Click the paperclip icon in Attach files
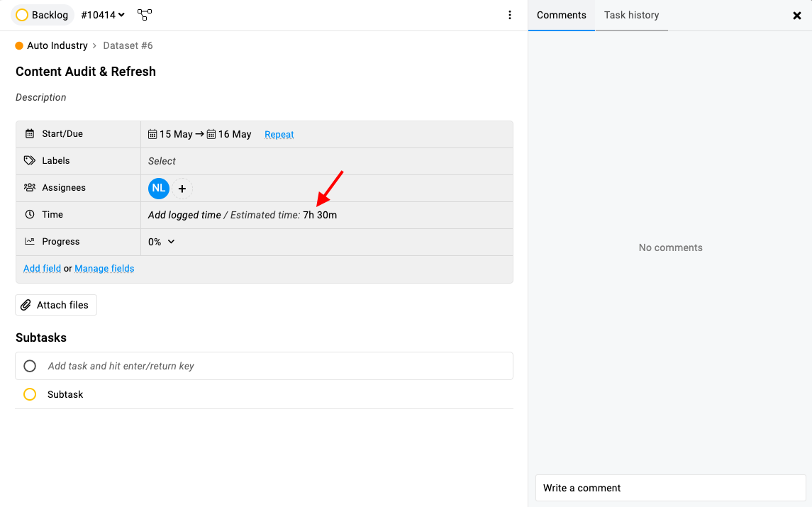The height and width of the screenshot is (507, 812). point(26,305)
